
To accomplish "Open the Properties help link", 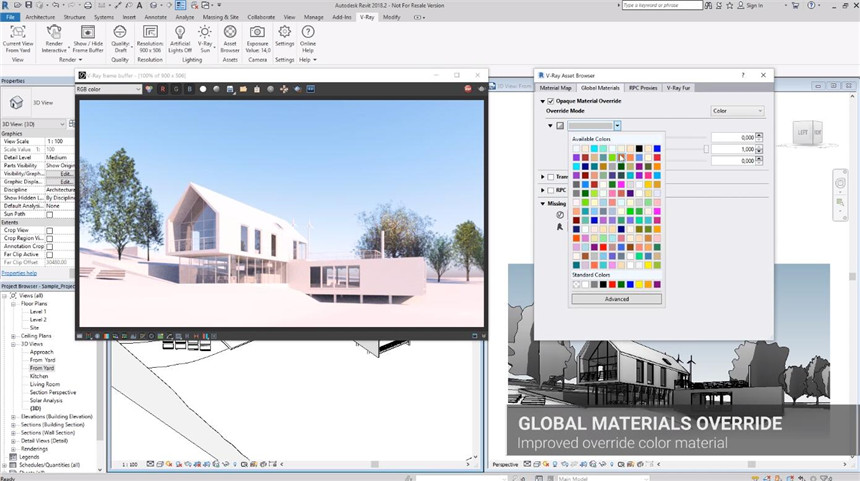I will pyautogui.click(x=19, y=273).
